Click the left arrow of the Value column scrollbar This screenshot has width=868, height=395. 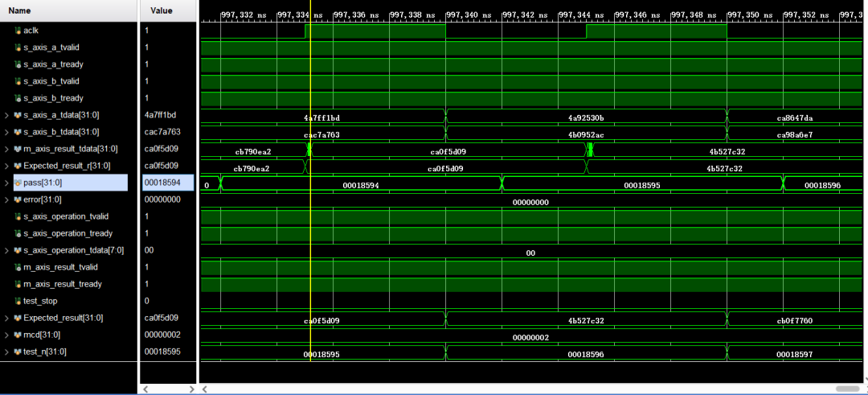coord(145,389)
